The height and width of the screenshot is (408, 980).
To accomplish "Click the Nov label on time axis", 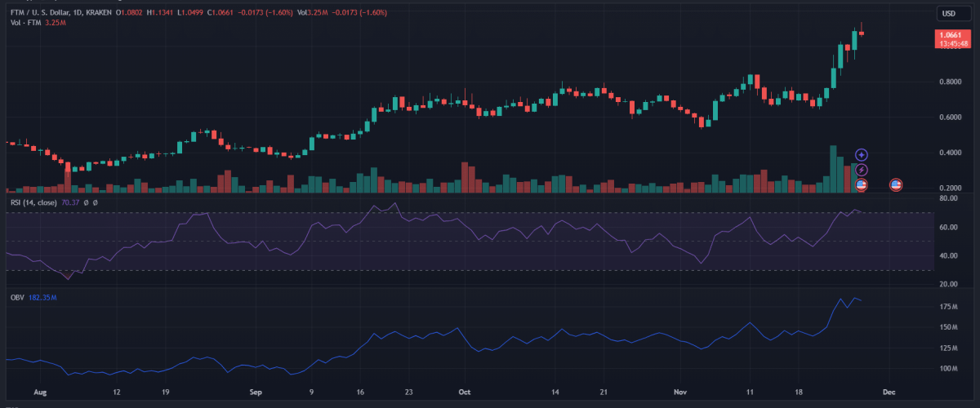I will (679, 391).
